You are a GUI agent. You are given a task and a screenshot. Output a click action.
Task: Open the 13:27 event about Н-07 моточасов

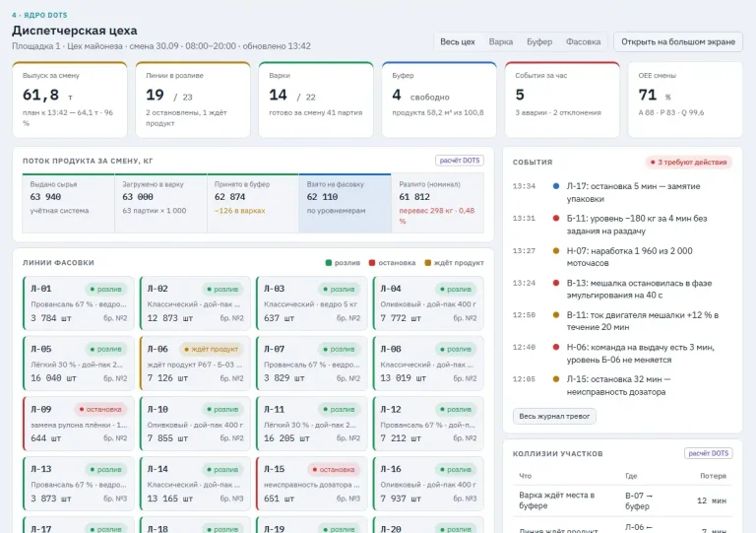pyautogui.click(x=622, y=257)
